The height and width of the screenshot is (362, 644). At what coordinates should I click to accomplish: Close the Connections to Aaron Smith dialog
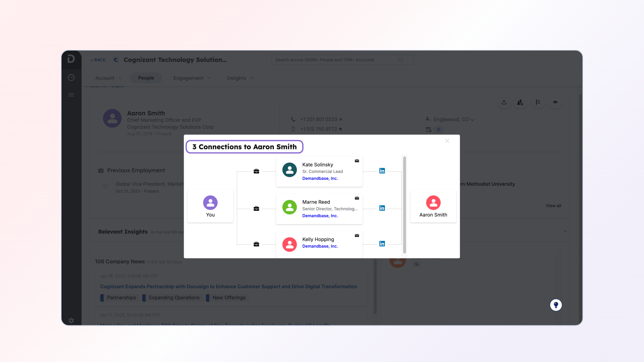[447, 141]
